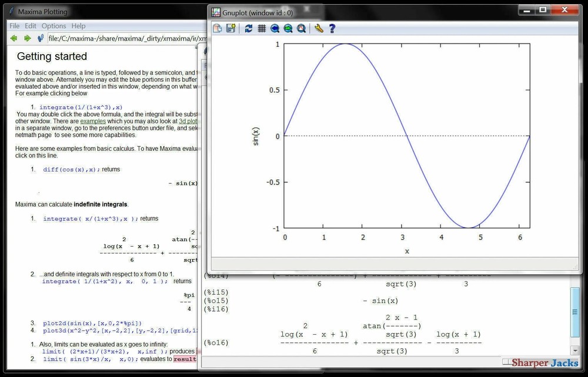Click the console scrollbar down arrow

[575, 351]
